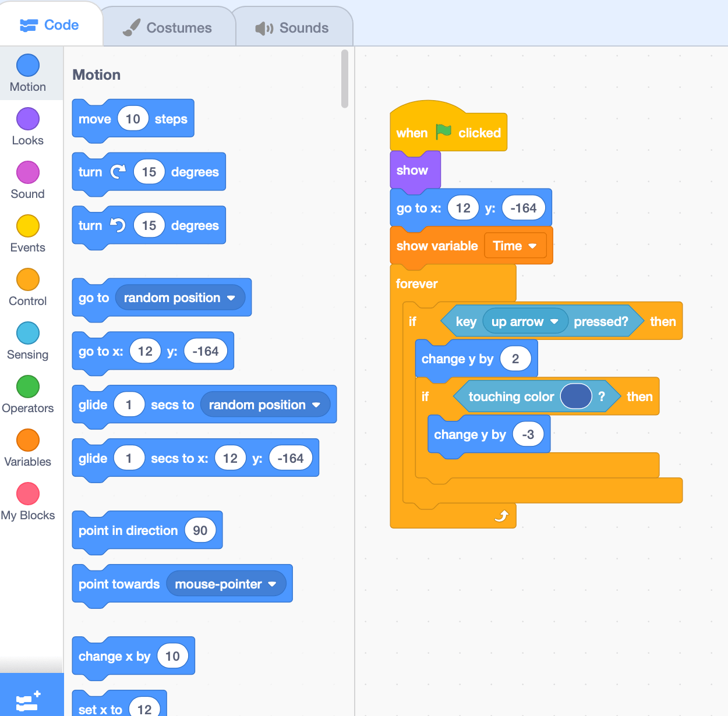The height and width of the screenshot is (716, 728).
Task: Edit x value 12 in script go to block
Action: [x=463, y=208]
